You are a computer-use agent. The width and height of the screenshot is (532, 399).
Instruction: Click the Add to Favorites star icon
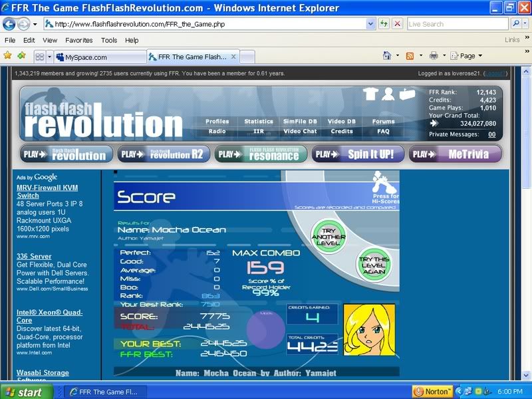point(21,56)
